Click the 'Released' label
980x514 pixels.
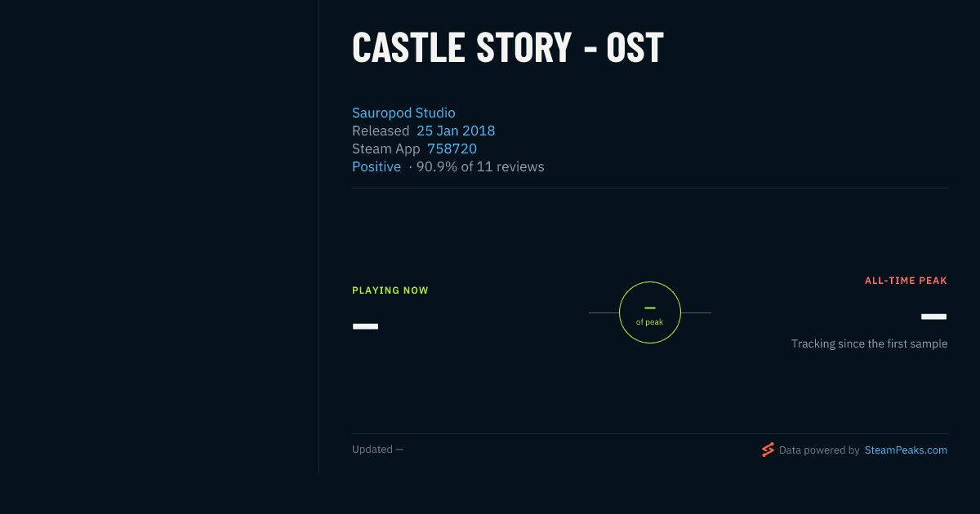pyautogui.click(x=381, y=131)
